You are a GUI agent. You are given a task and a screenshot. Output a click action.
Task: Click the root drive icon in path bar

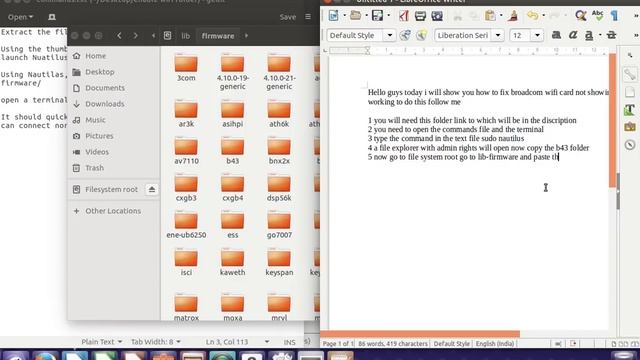(167, 36)
